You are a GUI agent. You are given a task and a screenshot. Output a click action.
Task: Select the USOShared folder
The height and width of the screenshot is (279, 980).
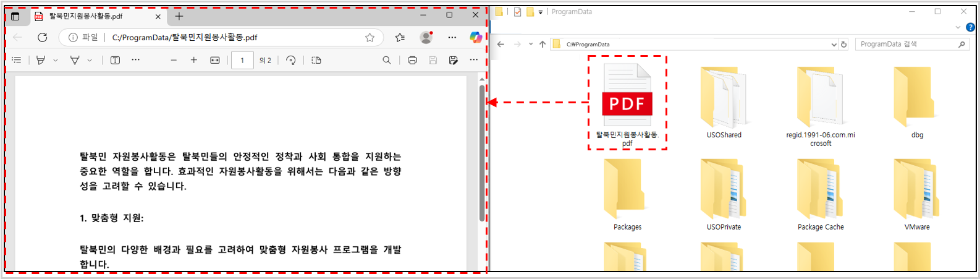coord(724,103)
